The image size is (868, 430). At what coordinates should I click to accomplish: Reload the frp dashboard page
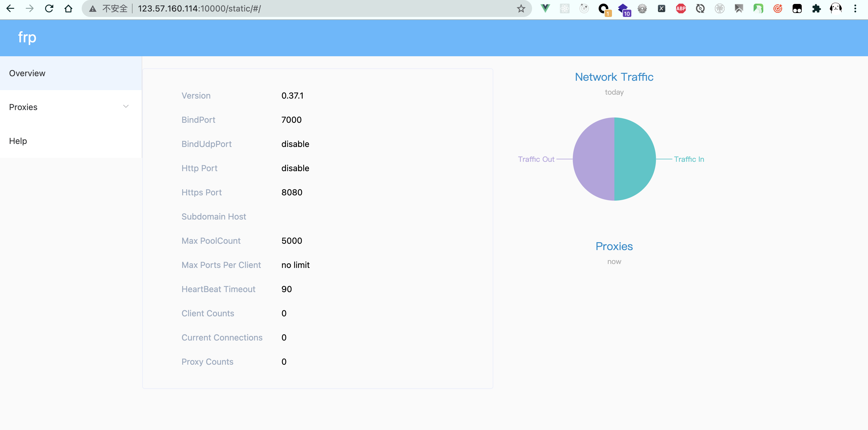pyautogui.click(x=49, y=8)
